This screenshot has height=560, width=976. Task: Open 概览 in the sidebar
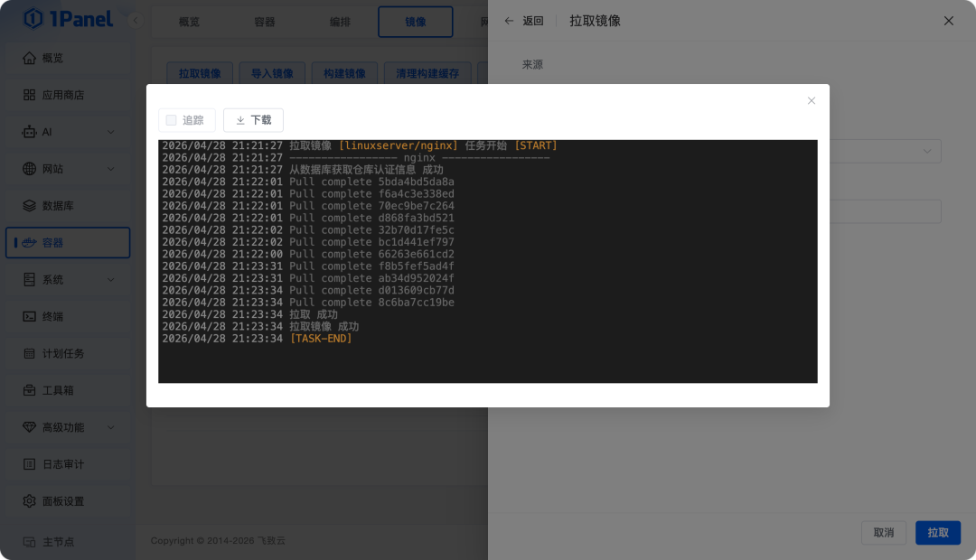click(68, 58)
